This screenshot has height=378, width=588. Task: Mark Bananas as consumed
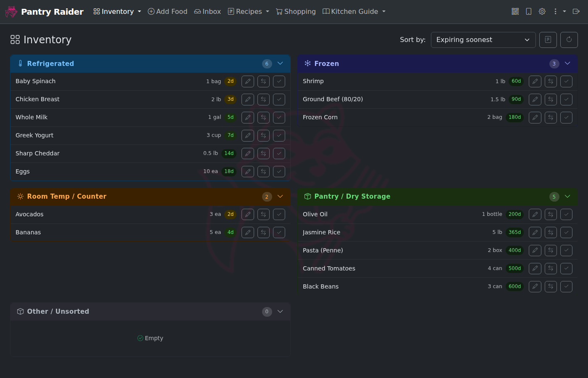click(x=279, y=233)
